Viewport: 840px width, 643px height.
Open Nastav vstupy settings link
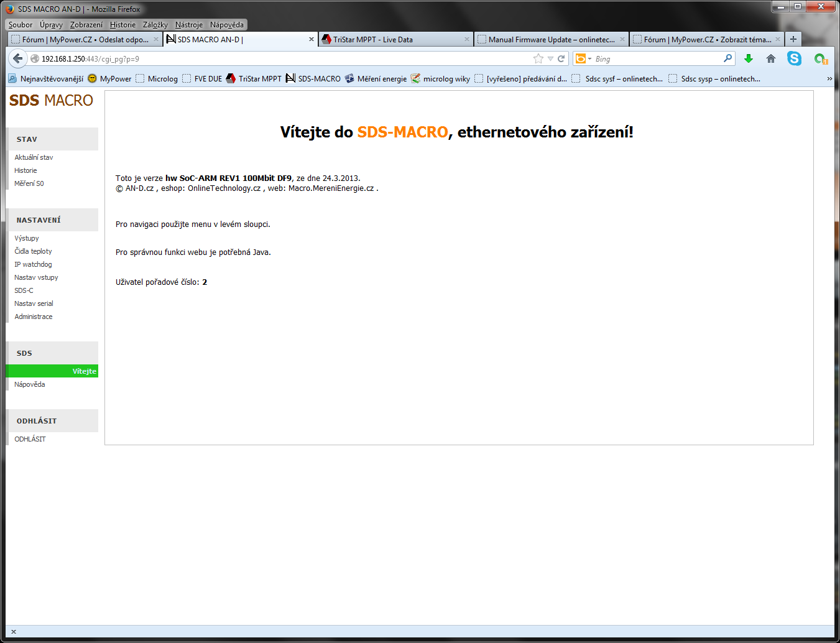36,277
